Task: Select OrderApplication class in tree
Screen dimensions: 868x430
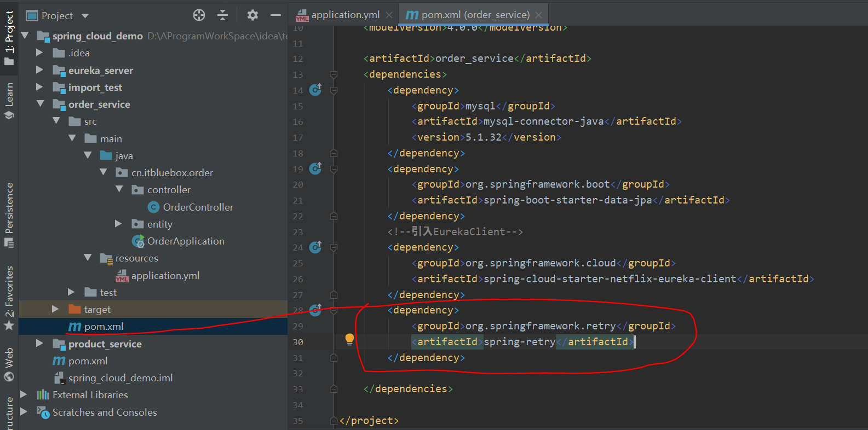Action: (x=179, y=241)
